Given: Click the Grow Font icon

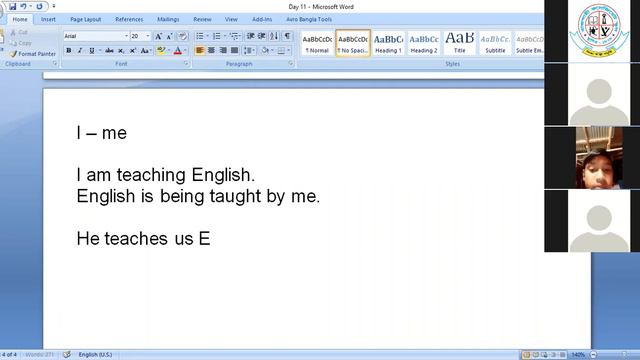Looking at the screenshot, I should click(158, 36).
